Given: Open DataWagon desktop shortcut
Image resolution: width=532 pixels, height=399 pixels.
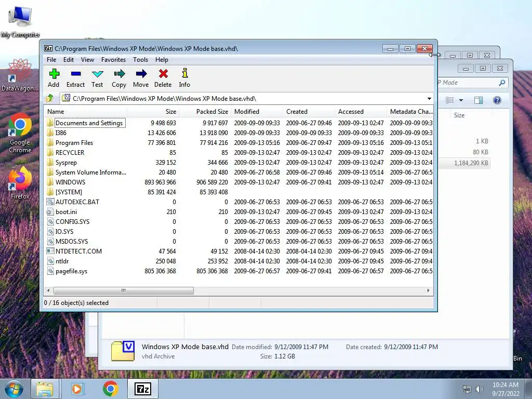Looking at the screenshot, I should point(20,75).
